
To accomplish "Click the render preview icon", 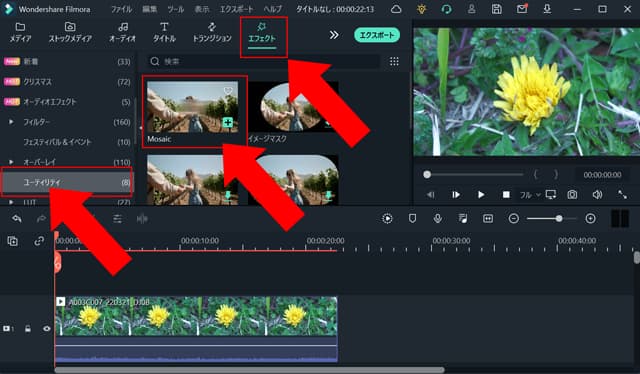I will (387, 219).
